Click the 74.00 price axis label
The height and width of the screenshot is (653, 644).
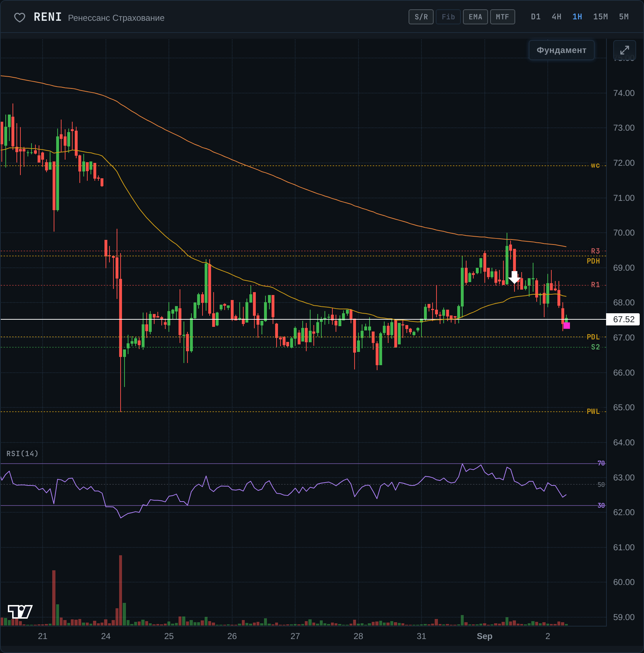[x=624, y=93]
